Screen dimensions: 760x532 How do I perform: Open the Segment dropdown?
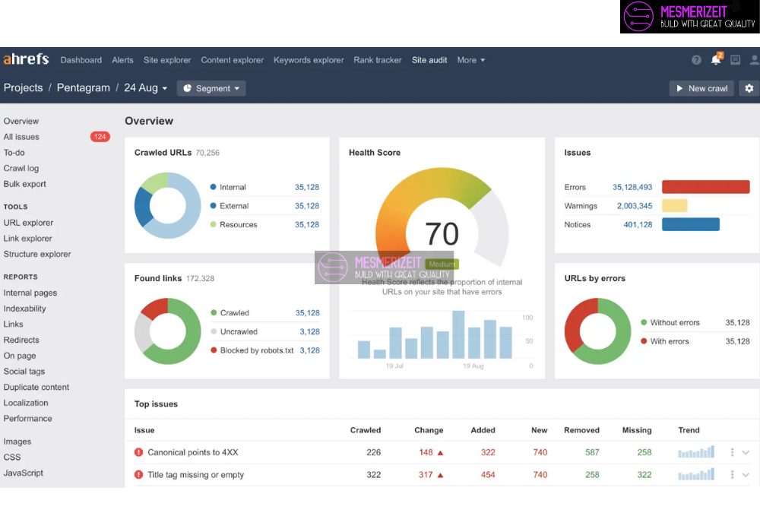pyautogui.click(x=211, y=88)
